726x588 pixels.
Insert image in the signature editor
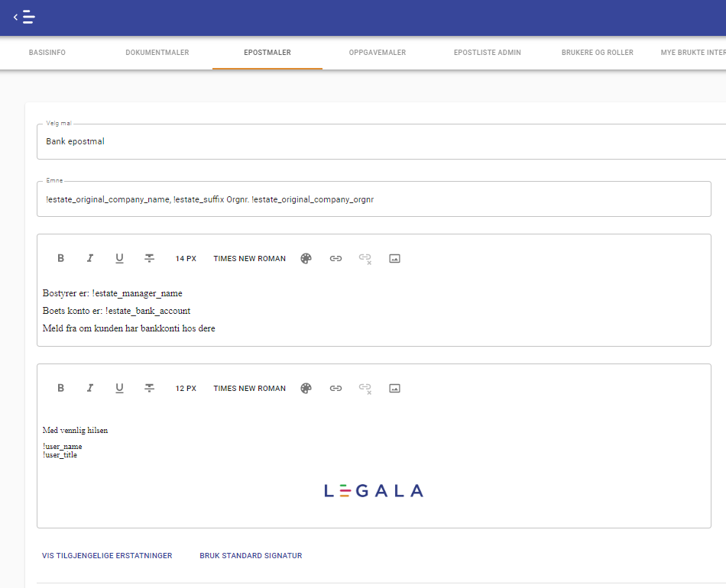pyautogui.click(x=394, y=388)
